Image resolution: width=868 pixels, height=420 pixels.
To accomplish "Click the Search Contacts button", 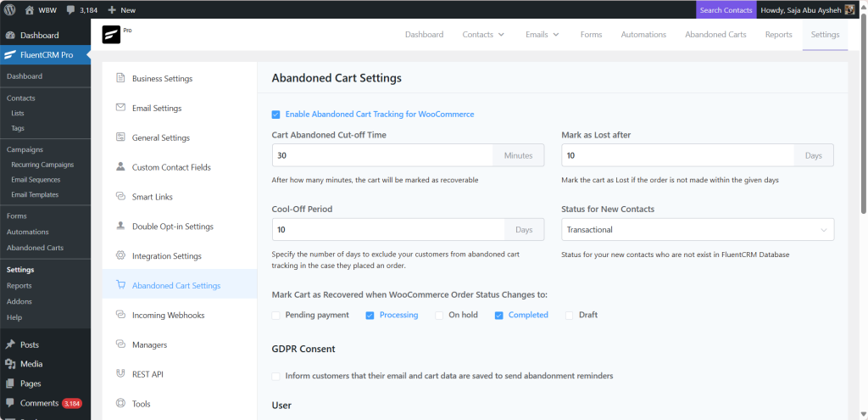I will point(726,10).
